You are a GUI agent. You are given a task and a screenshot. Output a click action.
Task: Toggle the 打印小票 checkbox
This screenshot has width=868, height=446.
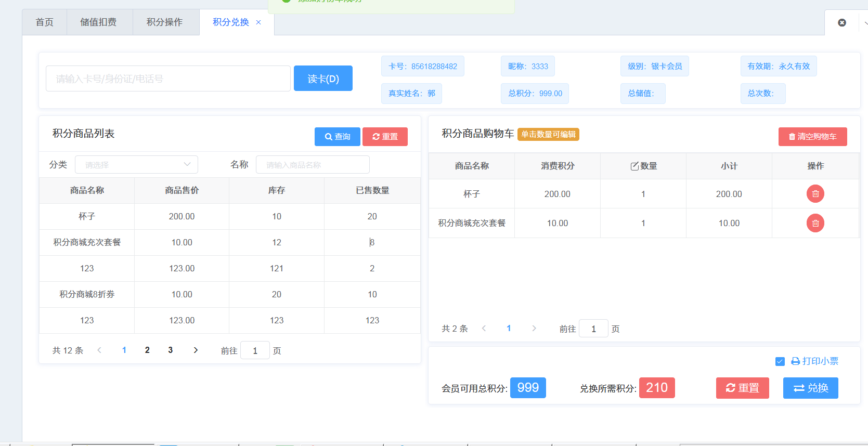[780, 361]
